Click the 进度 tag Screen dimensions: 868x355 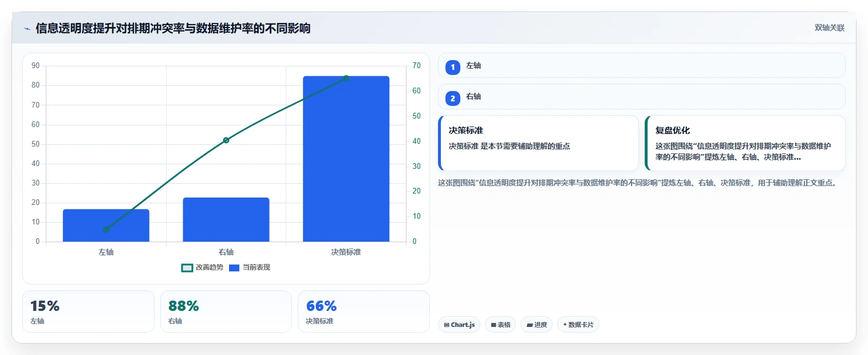click(536, 325)
